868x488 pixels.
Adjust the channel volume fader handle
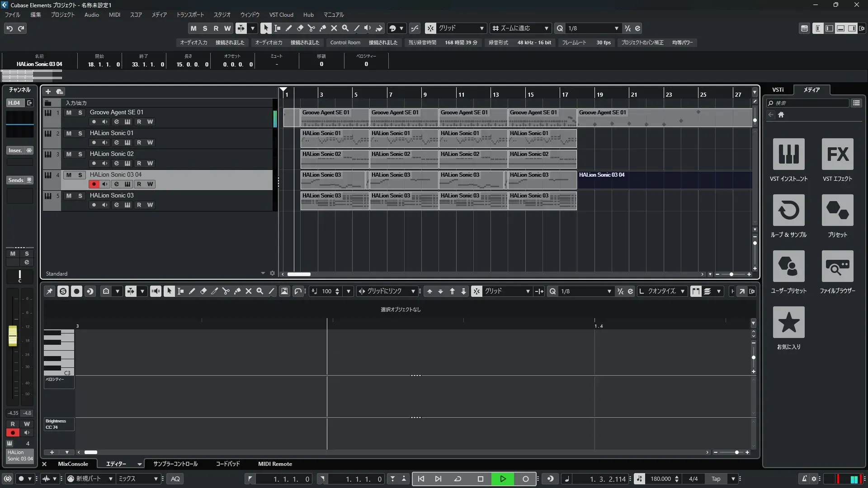13,336
